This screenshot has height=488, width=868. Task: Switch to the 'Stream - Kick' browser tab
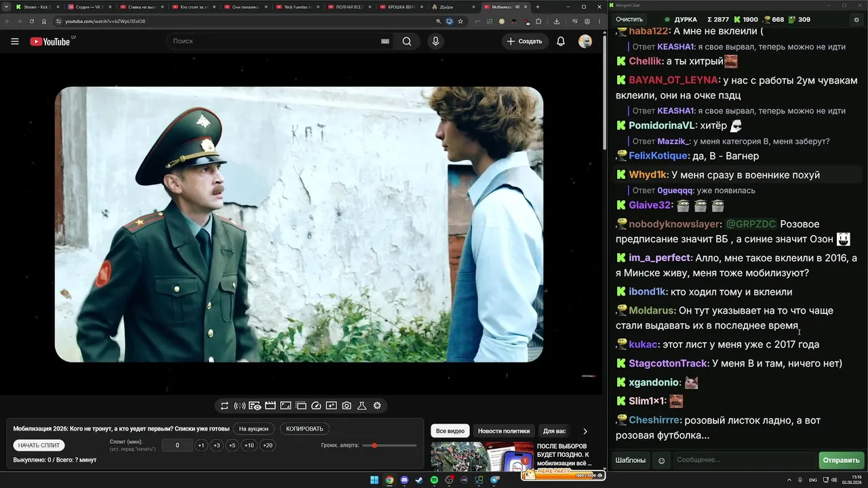(37, 7)
